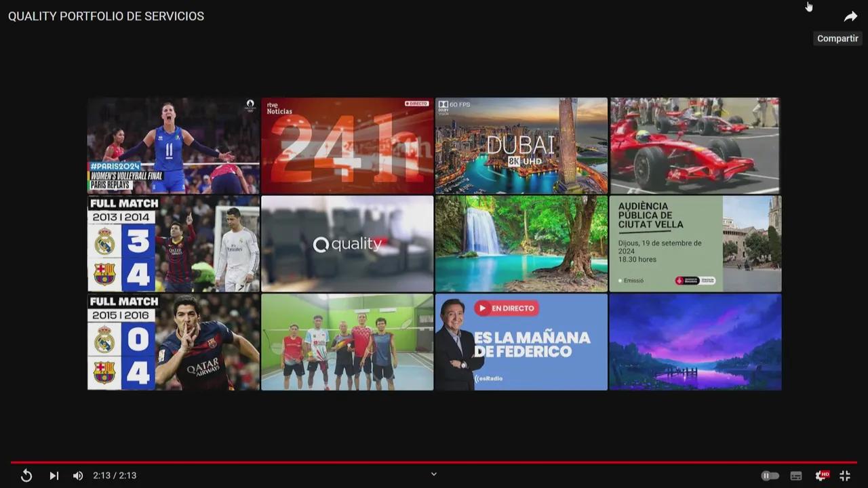Click the red video progress bar

pos(434,462)
